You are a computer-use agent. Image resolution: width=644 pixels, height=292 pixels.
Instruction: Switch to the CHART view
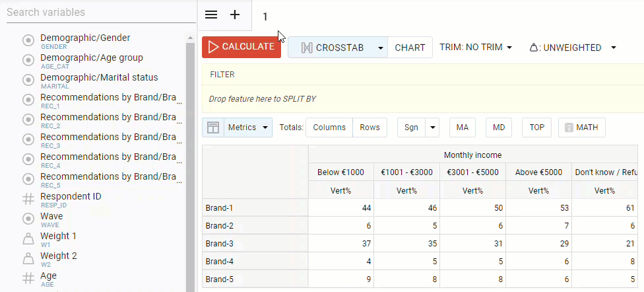tap(410, 48)
